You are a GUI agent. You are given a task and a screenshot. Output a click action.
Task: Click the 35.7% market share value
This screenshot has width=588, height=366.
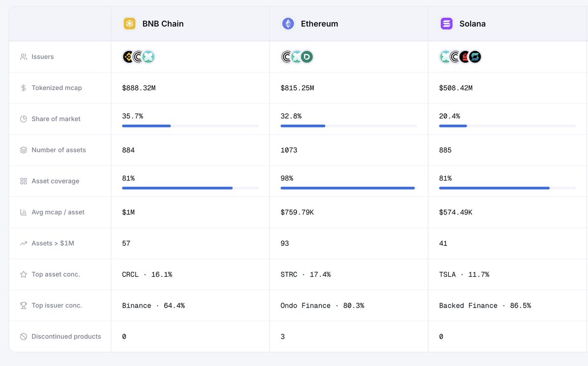[132, 116]
